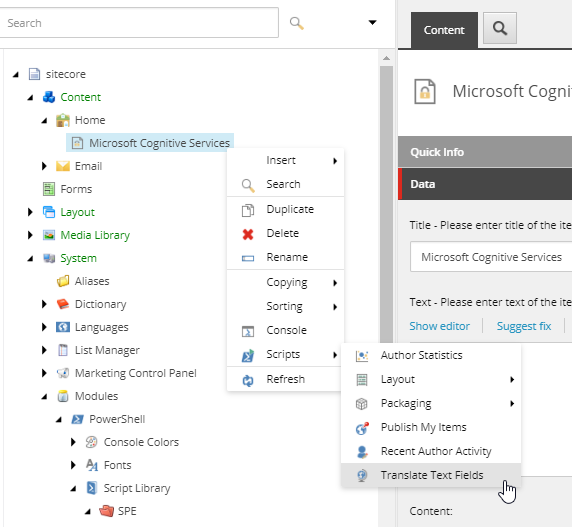Click the sitecore root document icon
Viewport: 572px width, 527px height.
pyautogui.click(x=34, y=74)
